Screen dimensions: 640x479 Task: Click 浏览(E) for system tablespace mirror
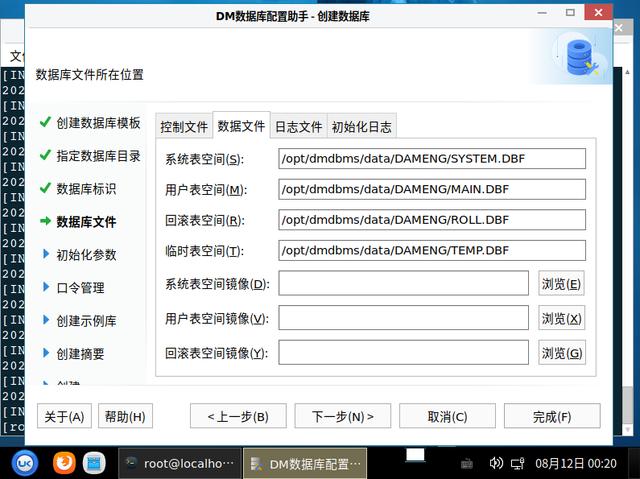click(x=561, y=284)
